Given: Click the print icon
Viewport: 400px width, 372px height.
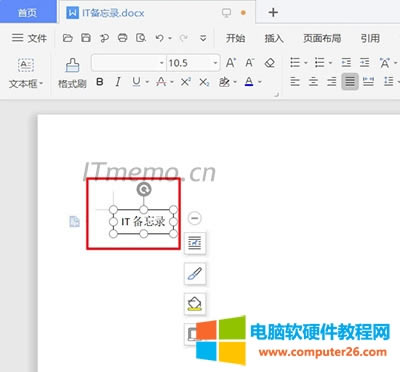Looking at the screenshot, I should point(123,38).
